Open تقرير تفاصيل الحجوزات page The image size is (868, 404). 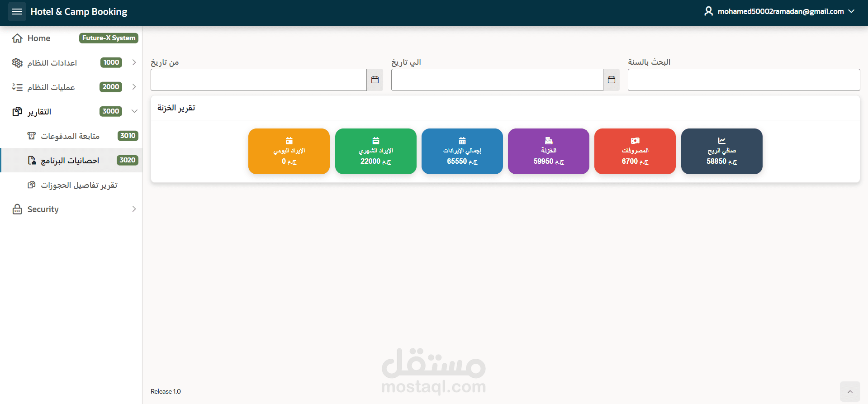point(71,185)
